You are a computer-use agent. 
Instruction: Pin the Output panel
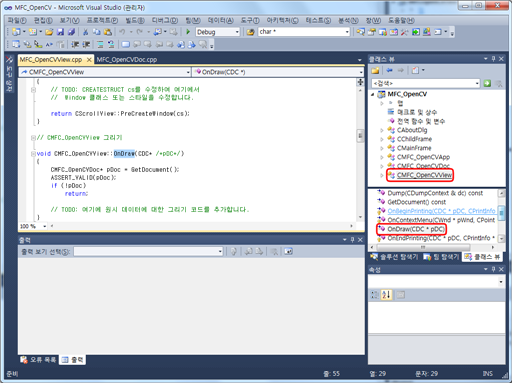point(352,240)
